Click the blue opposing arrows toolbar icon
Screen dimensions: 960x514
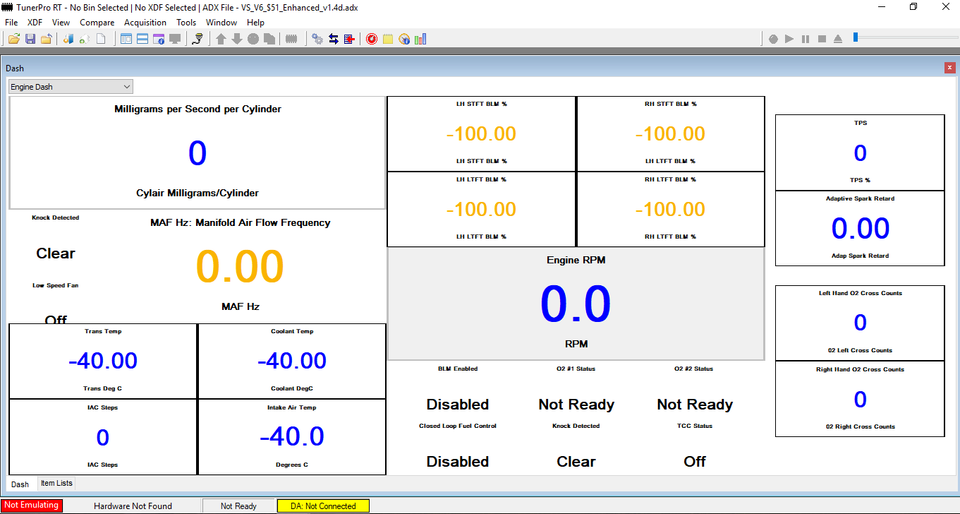(x=333, y=39)
